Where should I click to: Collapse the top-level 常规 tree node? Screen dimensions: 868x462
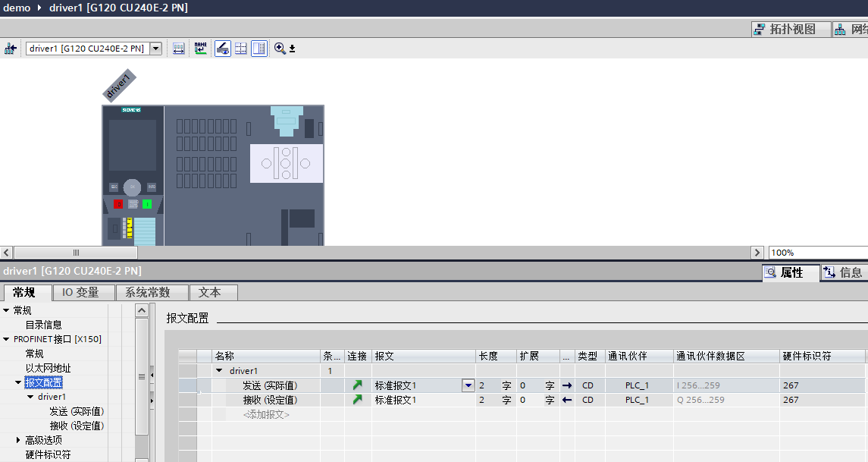[6, 310]
